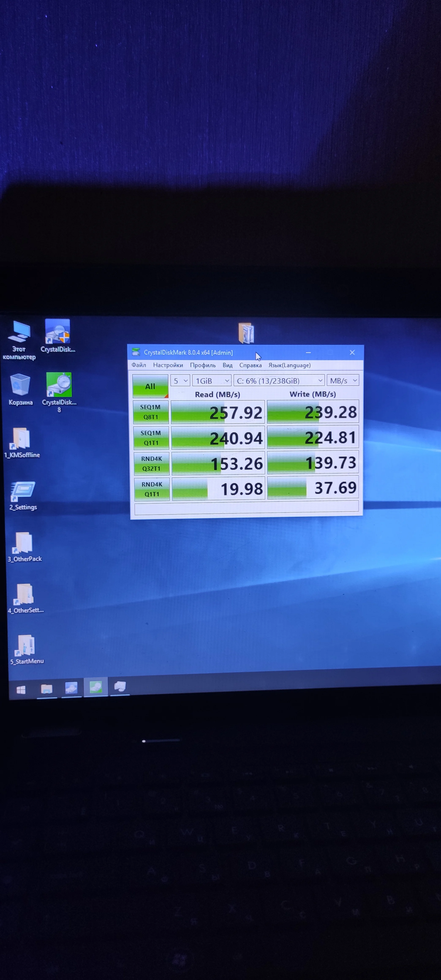Image resolution: width=441 pixels, height=980 pixels.
Task: Open the Настройки menu
Action: pyautogui.click(x=168, y=365)
